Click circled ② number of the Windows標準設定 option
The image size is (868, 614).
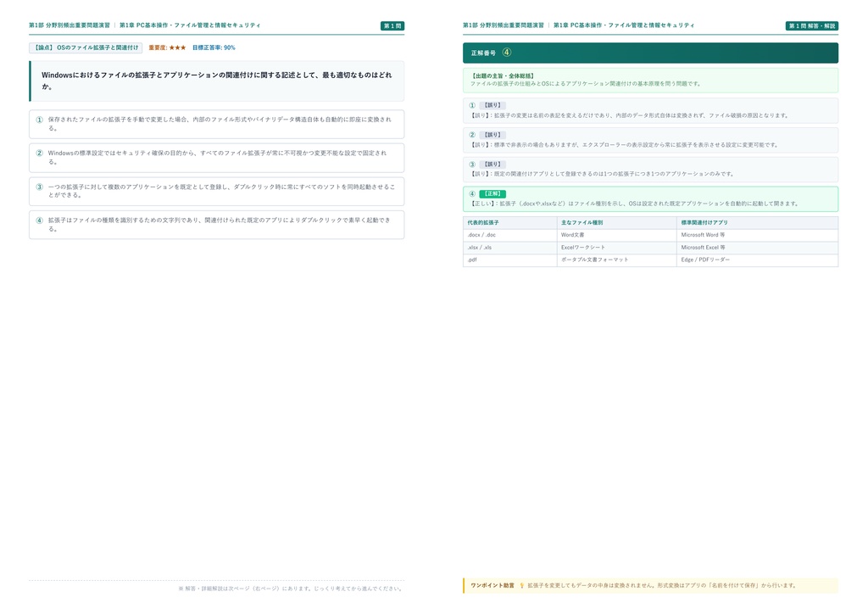click(x=39, y=153)
